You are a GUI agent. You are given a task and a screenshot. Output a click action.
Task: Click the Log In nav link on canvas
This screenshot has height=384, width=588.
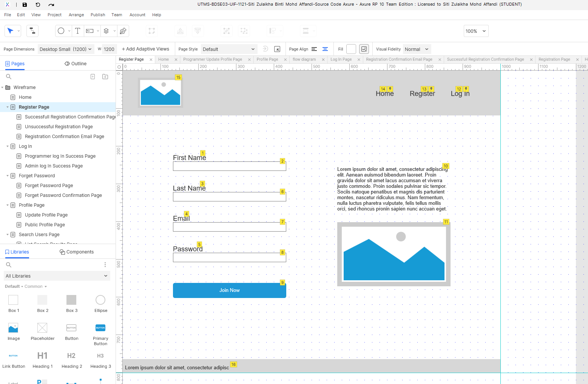pyautogui.click(x=460, y=94)
